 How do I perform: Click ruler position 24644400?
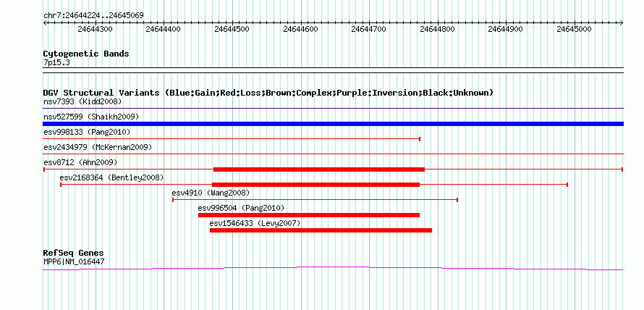click(163, 29)
